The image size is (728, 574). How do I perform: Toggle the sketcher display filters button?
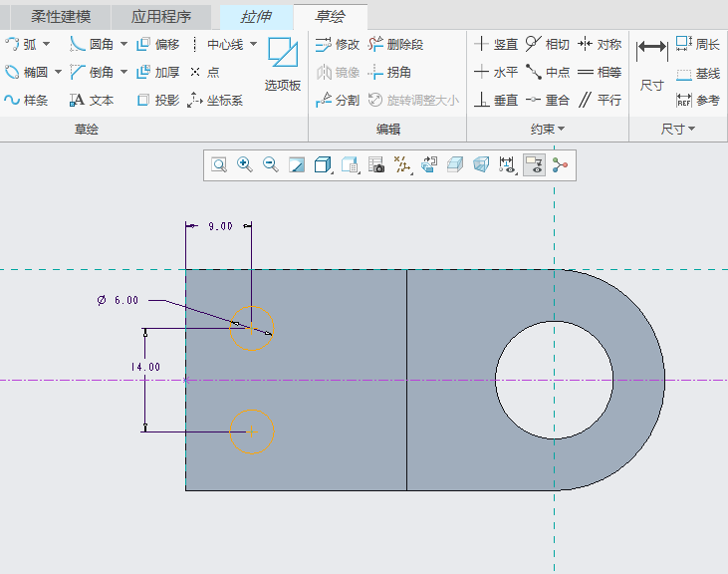[x=508, y=165]
